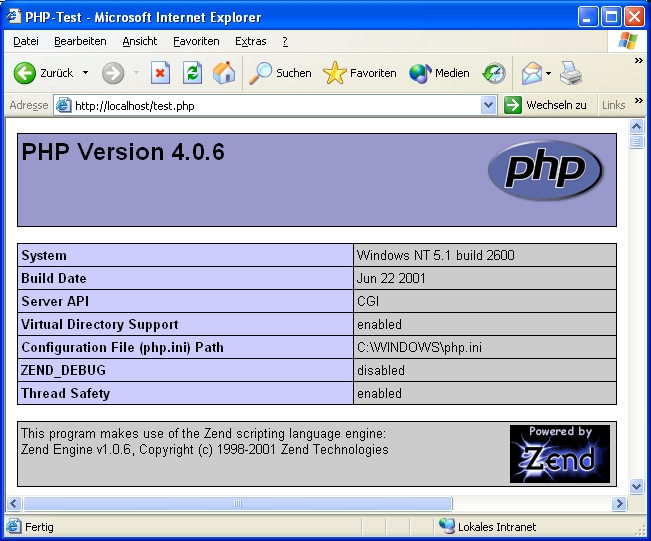The width and height of the screenshot is (651, 541).
Task: Click the Virtual Directory Support label
Action: click(x=100, y=324)
